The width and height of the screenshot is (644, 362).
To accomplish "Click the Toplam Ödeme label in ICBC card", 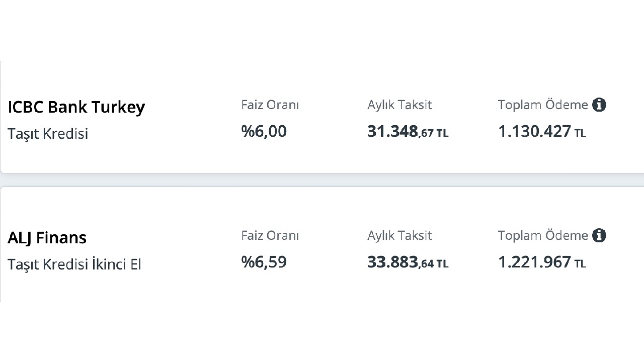I will pos(543,105).
